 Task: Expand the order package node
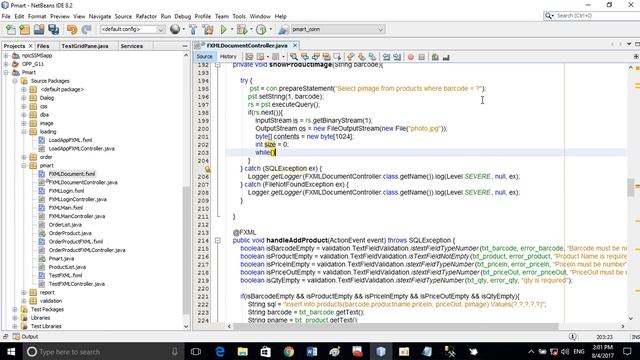pos(24,157)
